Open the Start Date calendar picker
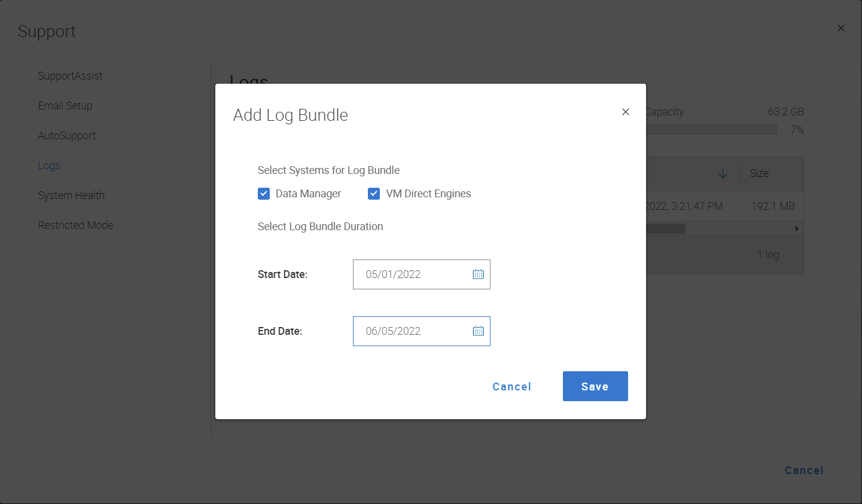Image resolution: width=862 pixels, height=504 pixels. point(478,274)
